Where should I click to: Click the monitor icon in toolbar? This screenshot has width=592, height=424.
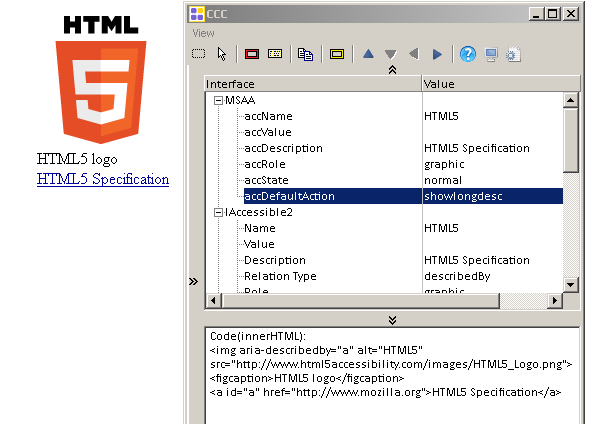[x=491, y=54]
